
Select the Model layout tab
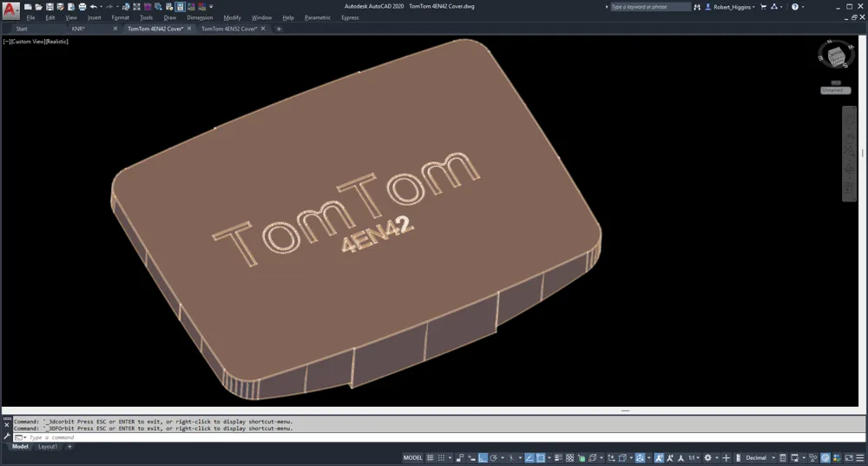click(20, 447)
